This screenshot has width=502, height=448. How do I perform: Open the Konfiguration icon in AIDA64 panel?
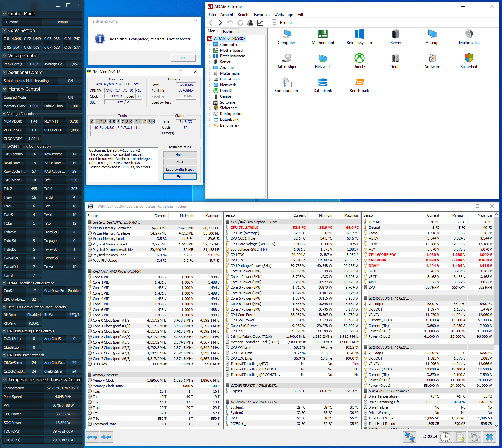[x=286, y=85]
